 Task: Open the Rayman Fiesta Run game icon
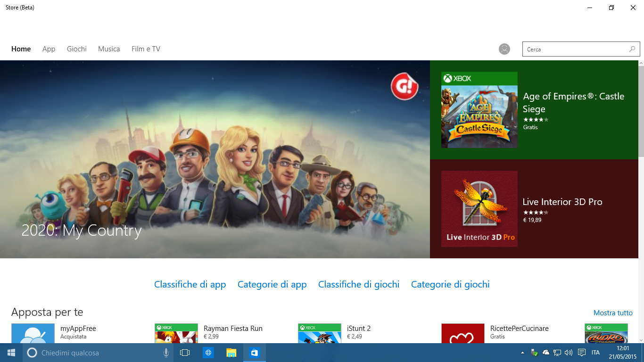(176, 333)
